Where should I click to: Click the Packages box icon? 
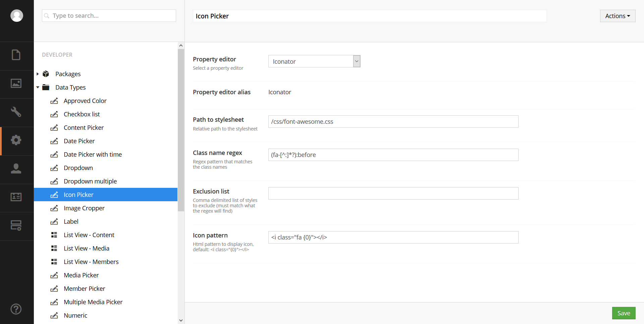click(x=46, y=74)
